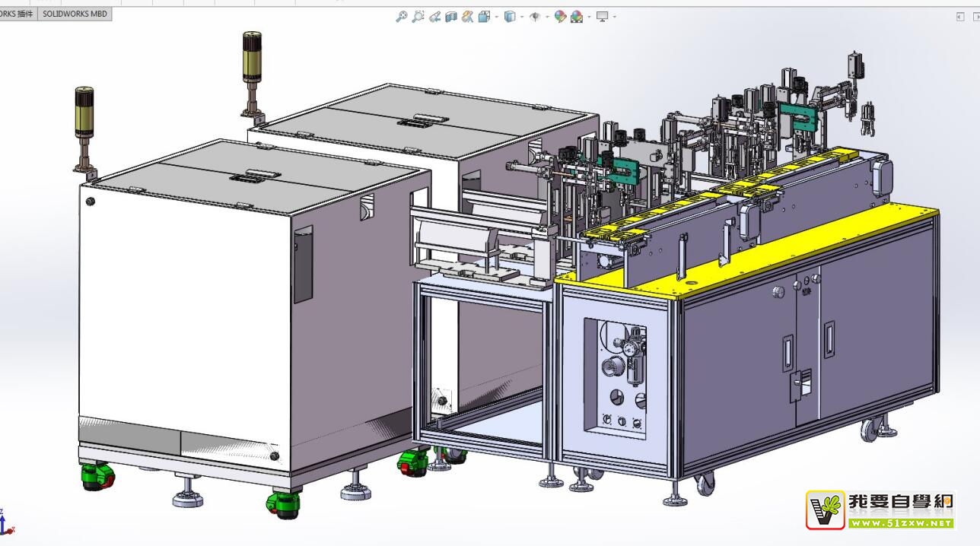Select the Zoom to Area tool
The image size is (980, 546).
[x=418, y=16]
